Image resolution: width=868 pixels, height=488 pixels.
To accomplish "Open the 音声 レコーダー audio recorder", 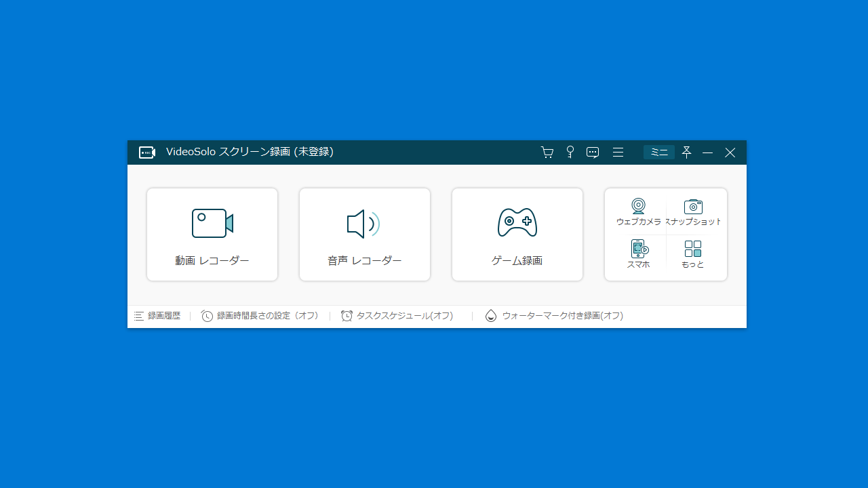I will (x=365, y=235).
